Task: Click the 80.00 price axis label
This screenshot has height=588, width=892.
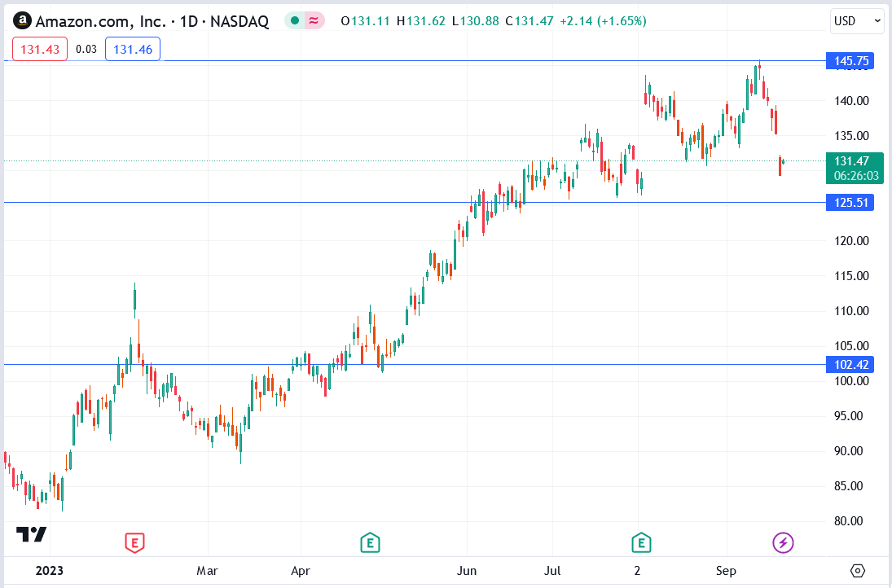Action: (x=848, y=520)
